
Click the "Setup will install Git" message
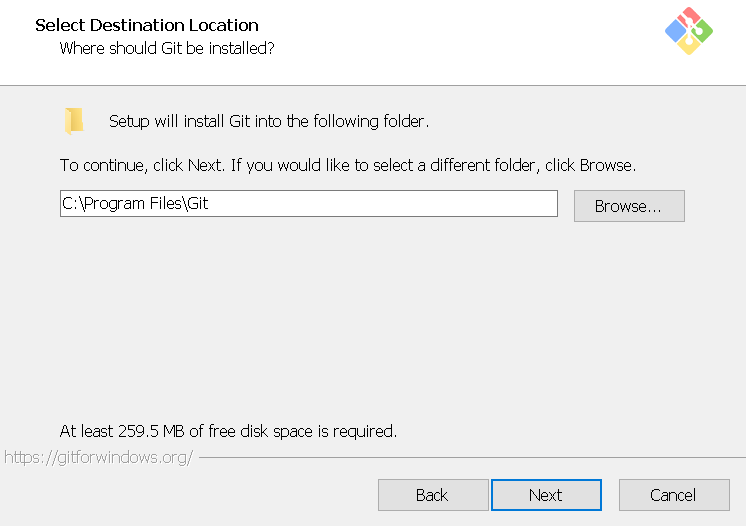coord(268,122)
